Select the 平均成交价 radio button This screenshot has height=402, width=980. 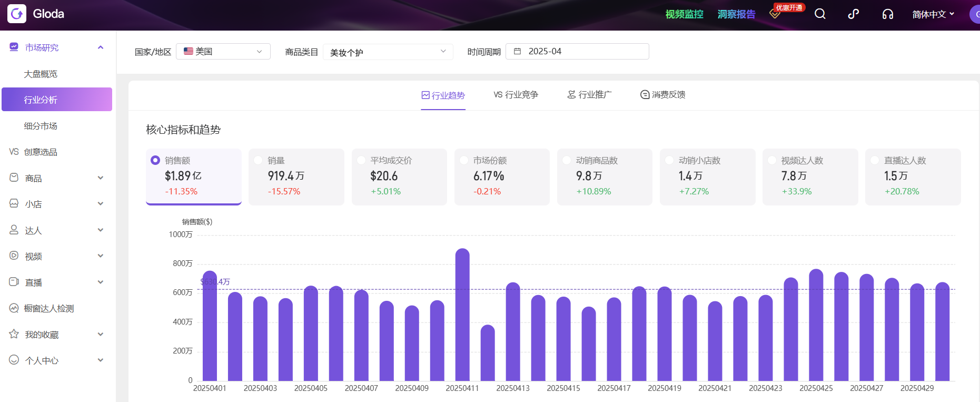(361, 160)
